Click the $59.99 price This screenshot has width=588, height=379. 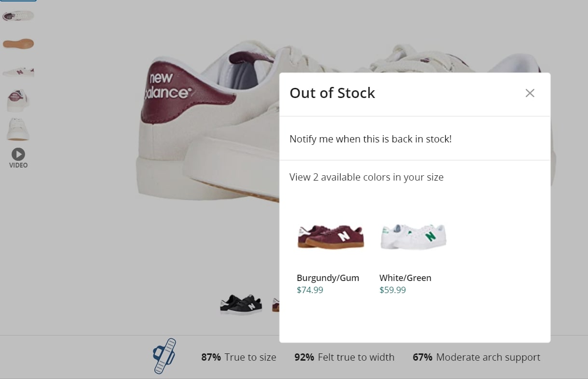click(x=393, y=290)
